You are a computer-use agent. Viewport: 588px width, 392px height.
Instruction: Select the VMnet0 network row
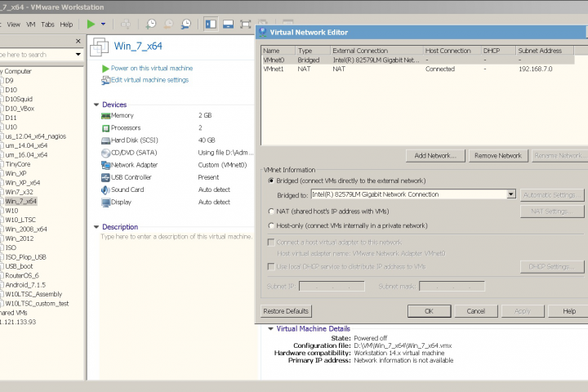point(418,60)
